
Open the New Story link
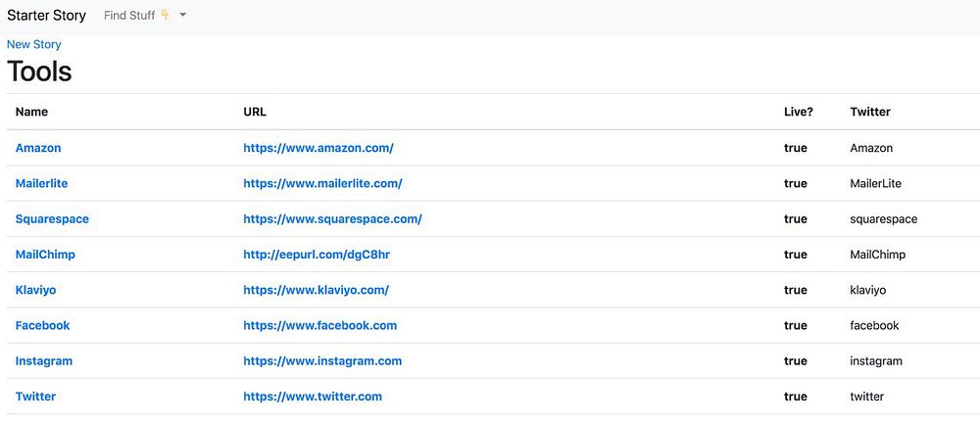34,44
